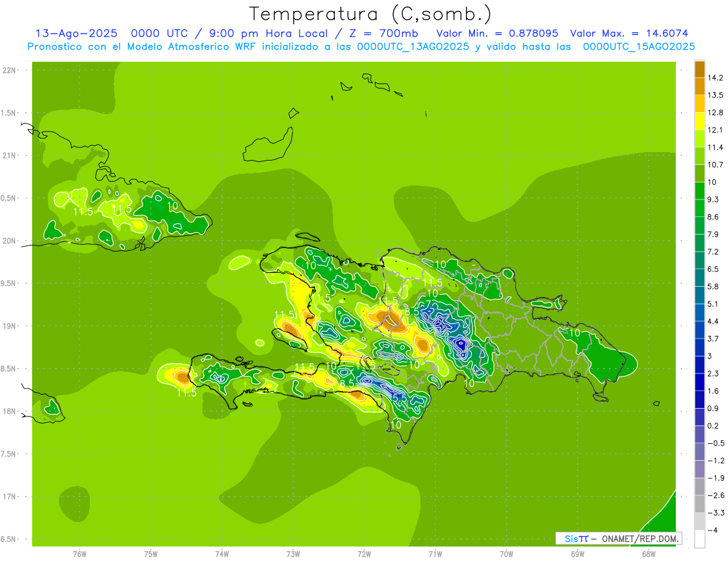Click the '18N' latitude axis label

point(10,412)
